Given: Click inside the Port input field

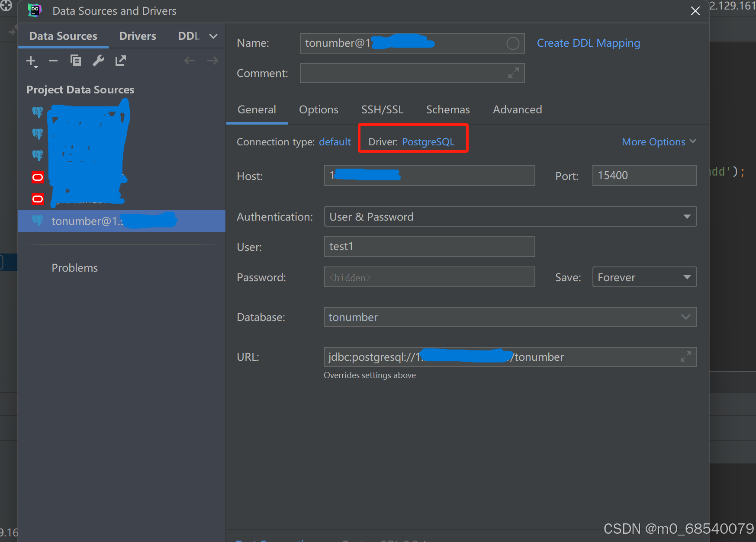Looking at the screenshot, I should [x=644, y=176].
